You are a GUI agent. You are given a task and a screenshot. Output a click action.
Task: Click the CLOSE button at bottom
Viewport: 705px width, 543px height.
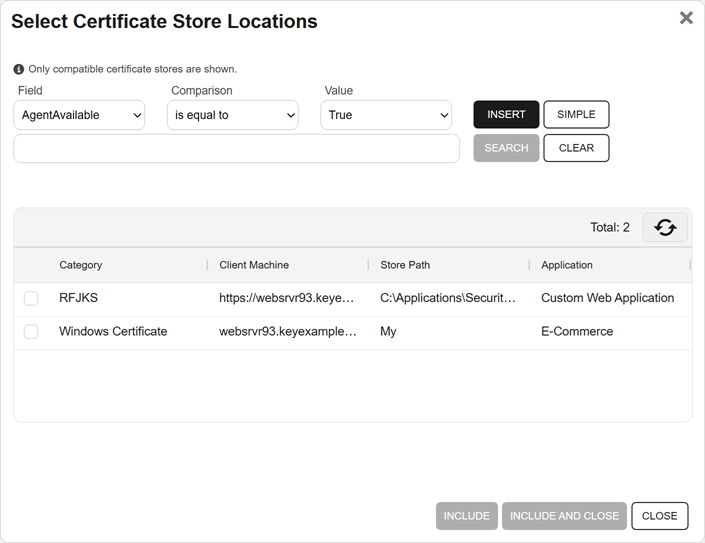(x=660, y=516)
